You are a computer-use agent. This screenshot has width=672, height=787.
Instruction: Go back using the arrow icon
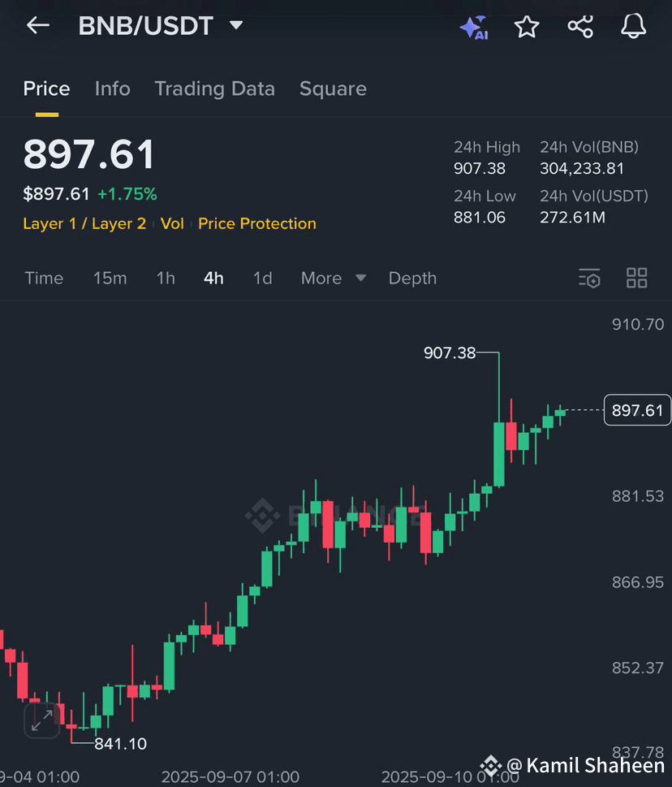pos(38,25)
